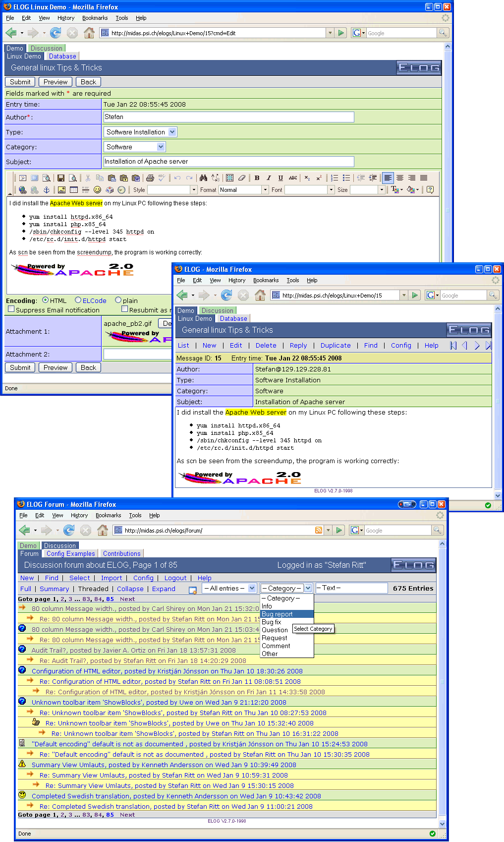Toggle Underline in the editor toolbar
504x842 pixels.
[280, 178]
